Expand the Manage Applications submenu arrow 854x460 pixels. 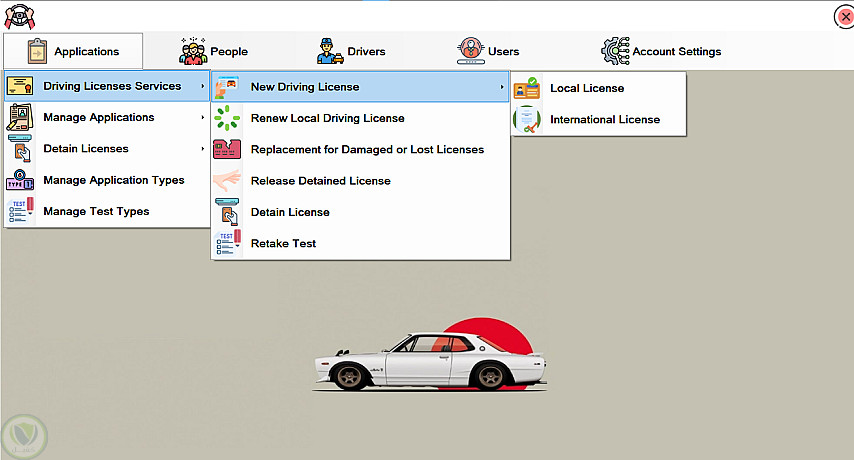[203, 117]
